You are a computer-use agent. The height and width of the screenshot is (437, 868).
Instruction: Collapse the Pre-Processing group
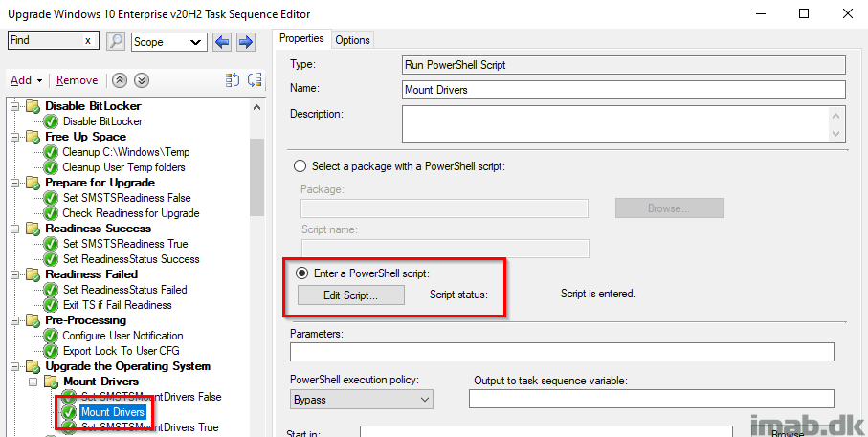pos(15,320)
